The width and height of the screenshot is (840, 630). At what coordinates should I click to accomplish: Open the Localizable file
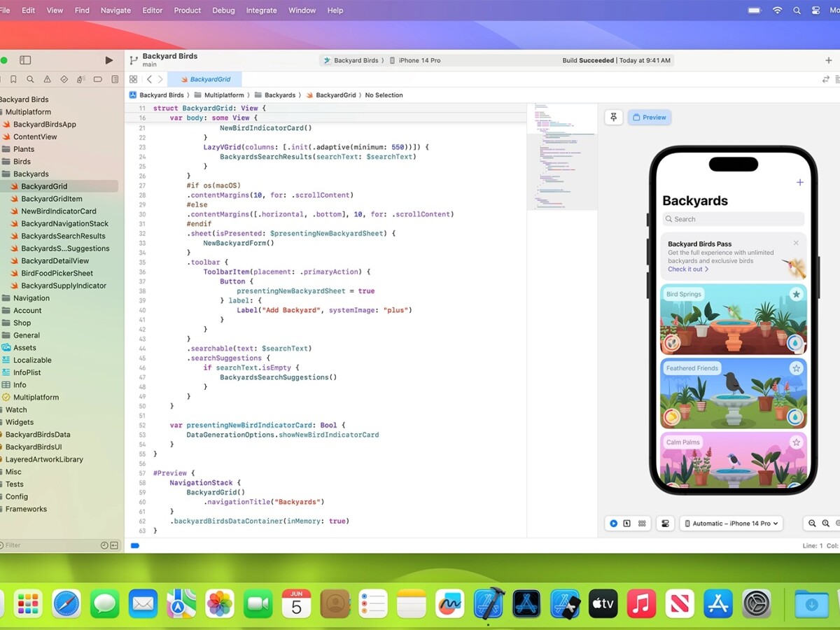pyautogui.click(x=32, y=360)
